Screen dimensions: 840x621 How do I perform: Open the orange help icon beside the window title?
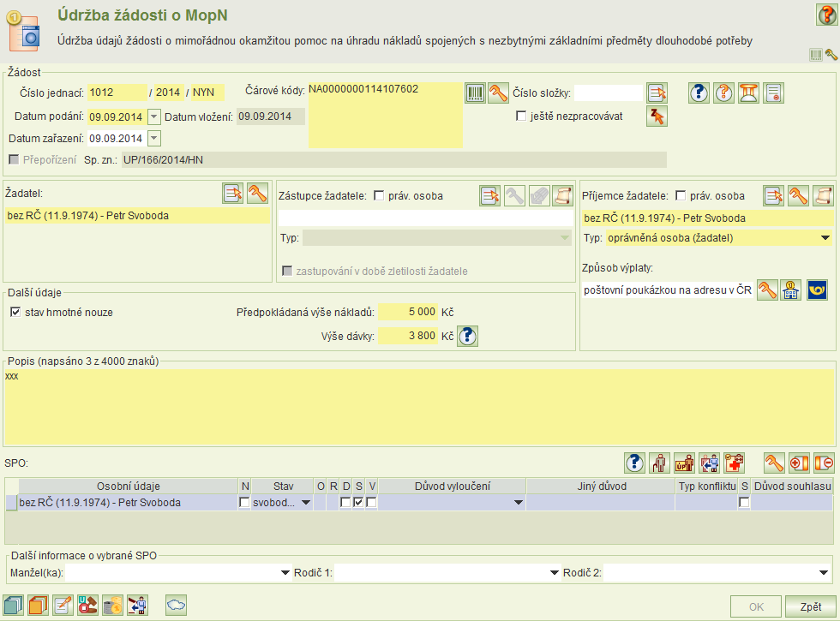(x=826, y=15)
